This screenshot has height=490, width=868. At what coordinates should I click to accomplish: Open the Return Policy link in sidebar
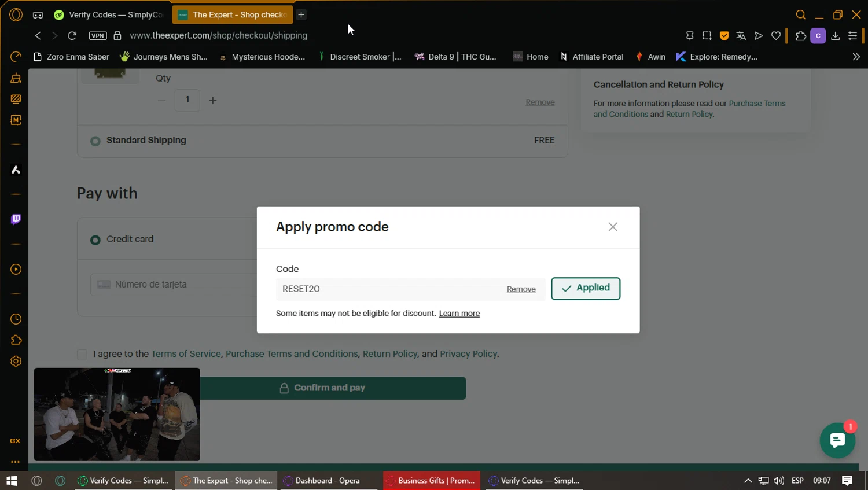click(x=689, y=115)
